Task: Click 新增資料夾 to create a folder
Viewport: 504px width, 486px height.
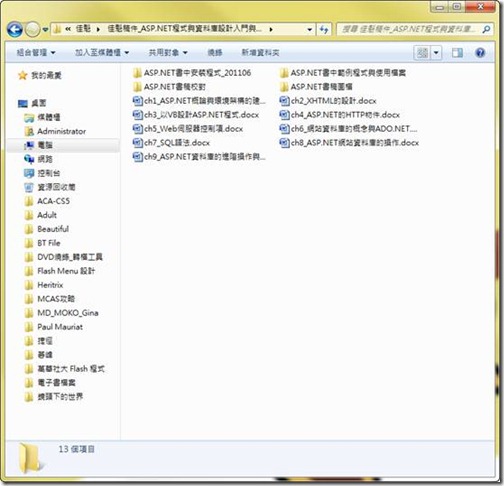Action: click(x=260, y=53)
